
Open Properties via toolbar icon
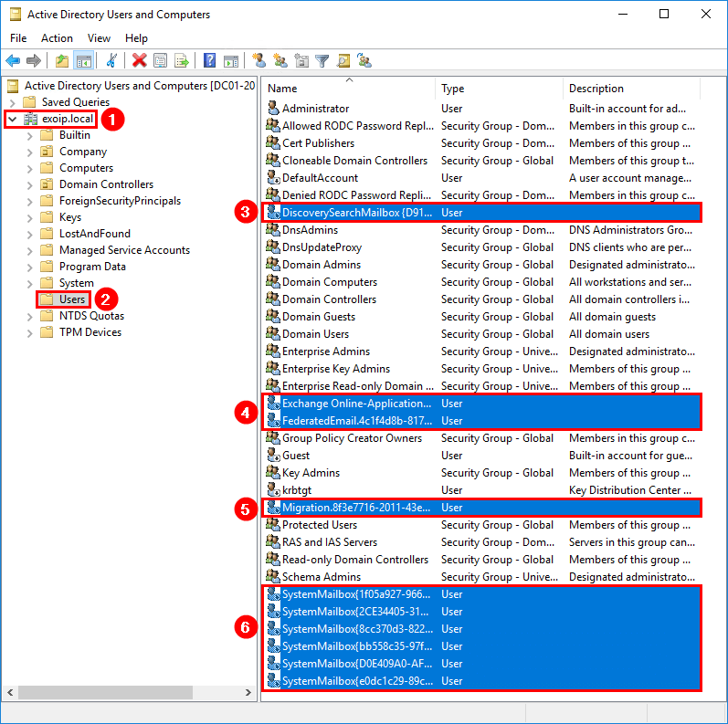(x=161, y=61)
